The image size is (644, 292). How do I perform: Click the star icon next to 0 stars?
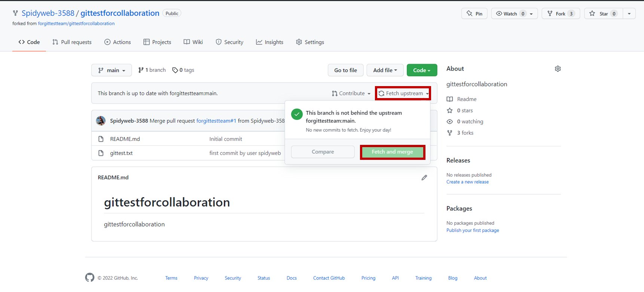450,110
